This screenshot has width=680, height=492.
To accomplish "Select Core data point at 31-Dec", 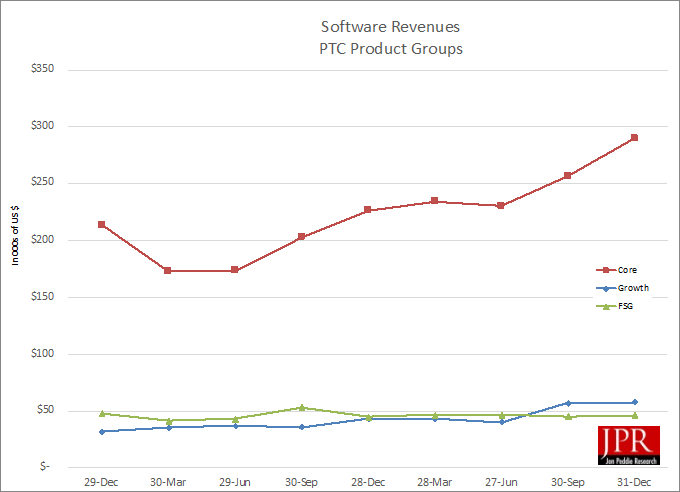I will [634, 138].
